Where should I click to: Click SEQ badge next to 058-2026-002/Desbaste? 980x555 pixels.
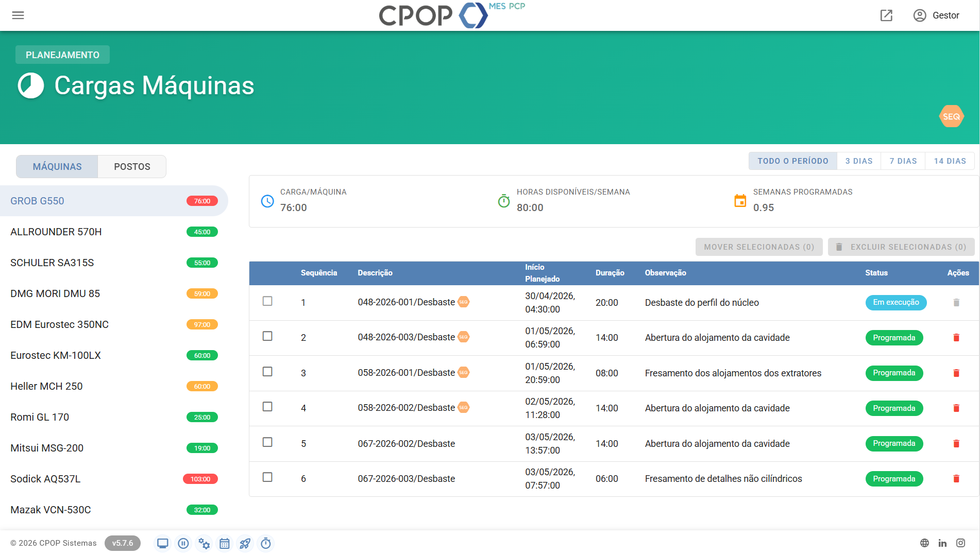point(464,408)
